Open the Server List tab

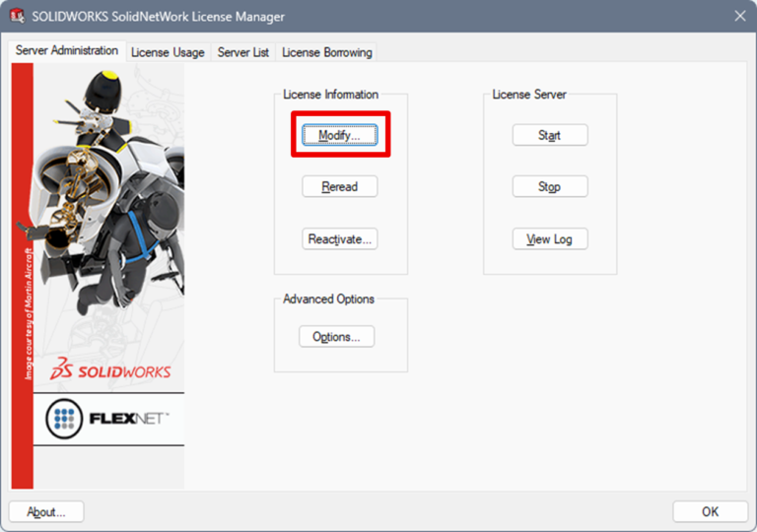coord(242,52)
